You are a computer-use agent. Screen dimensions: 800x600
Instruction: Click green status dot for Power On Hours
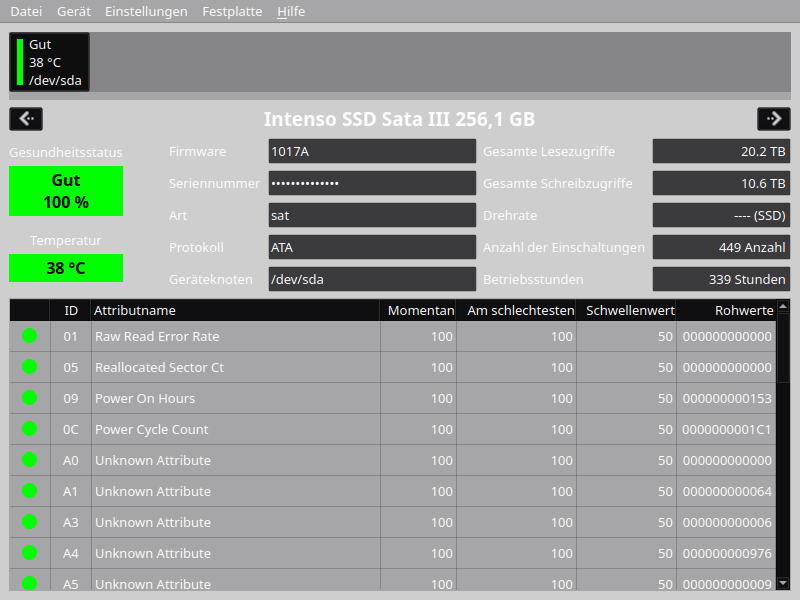click(x=30, y=397)
